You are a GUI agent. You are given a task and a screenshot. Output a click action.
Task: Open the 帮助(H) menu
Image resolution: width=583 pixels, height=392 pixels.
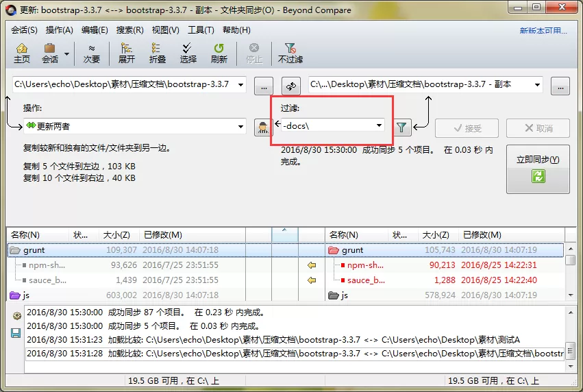click(236, 30)
